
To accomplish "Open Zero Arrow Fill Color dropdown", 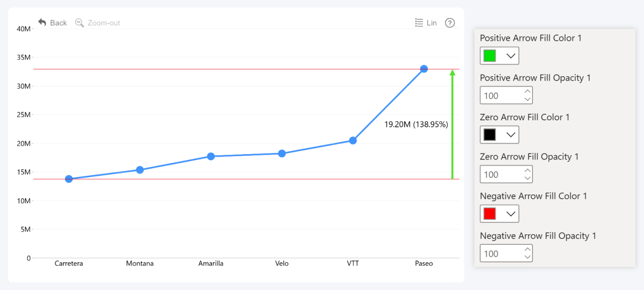I will coord(511,135).
